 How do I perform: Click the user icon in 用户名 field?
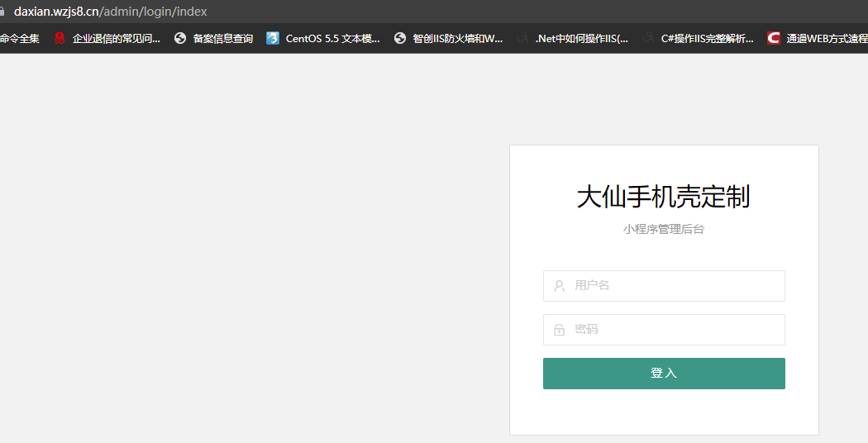[559, 286]
